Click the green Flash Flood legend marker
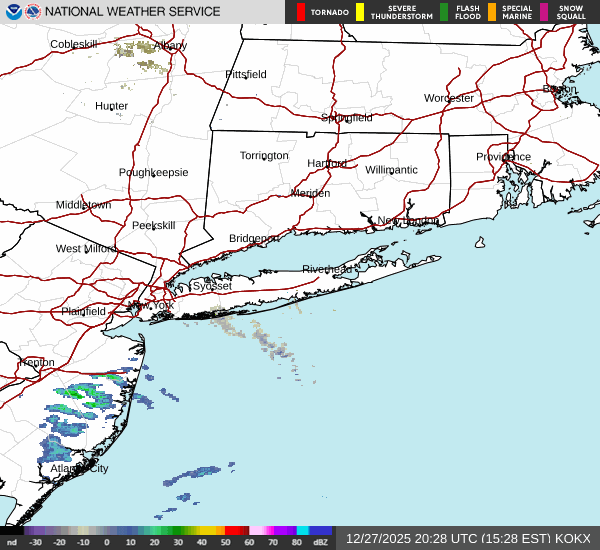Viewport: 600px width, 550px height. tap(444, 12)
